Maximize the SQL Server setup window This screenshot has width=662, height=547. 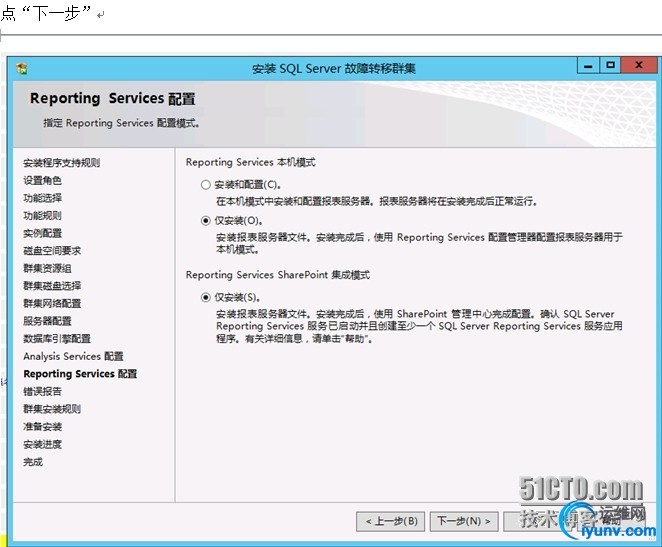pos(610,65)
